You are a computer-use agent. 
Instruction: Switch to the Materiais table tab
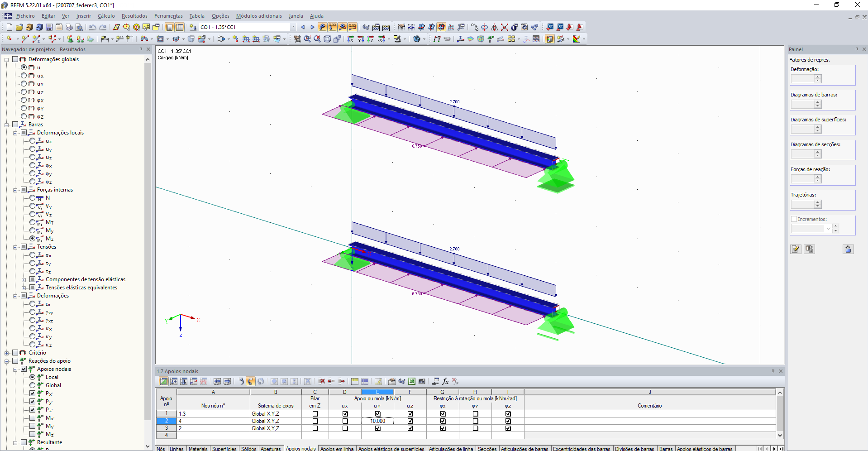click(198, 449)
